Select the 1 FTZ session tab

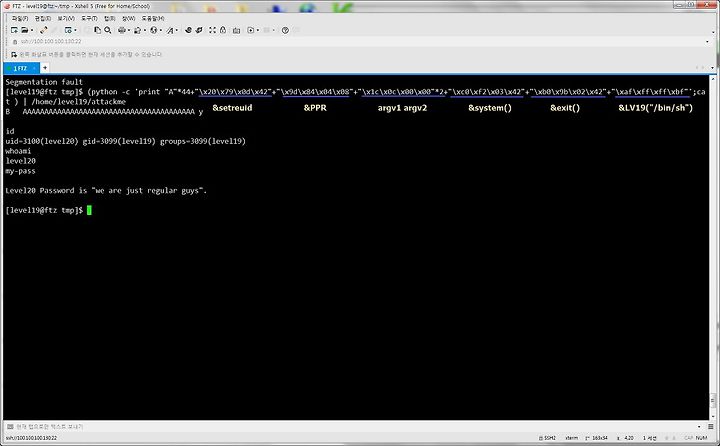(x=20, y=68)
